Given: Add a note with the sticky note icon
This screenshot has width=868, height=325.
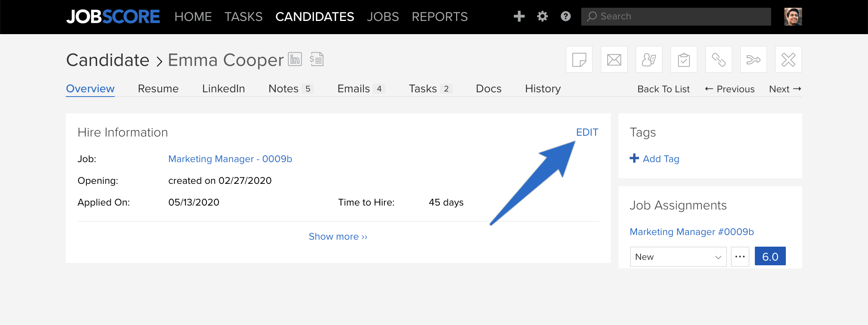Looking at the screenshot, I should tap(579, 60).
